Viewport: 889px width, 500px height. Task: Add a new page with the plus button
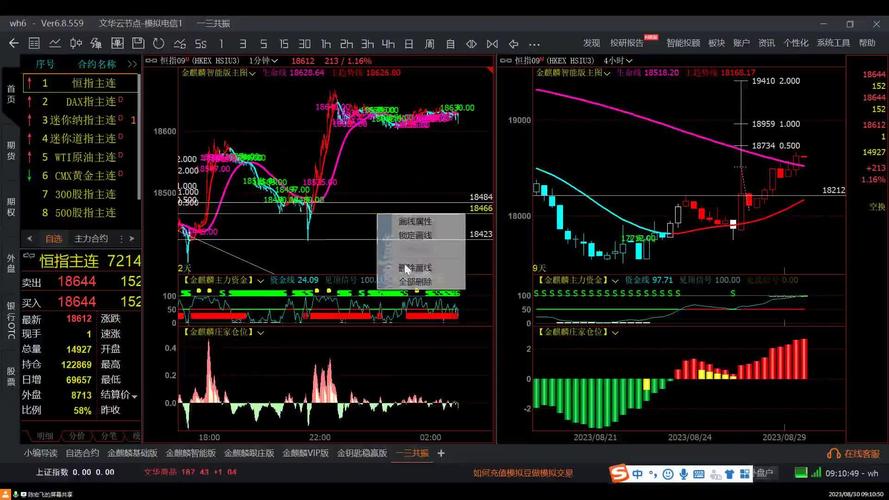(441, 453)
